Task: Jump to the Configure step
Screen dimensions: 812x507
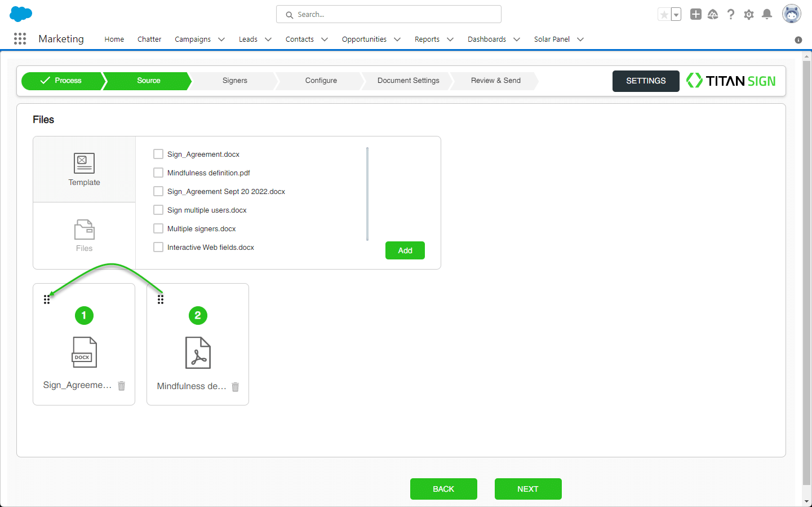Action: coord(321,81)
